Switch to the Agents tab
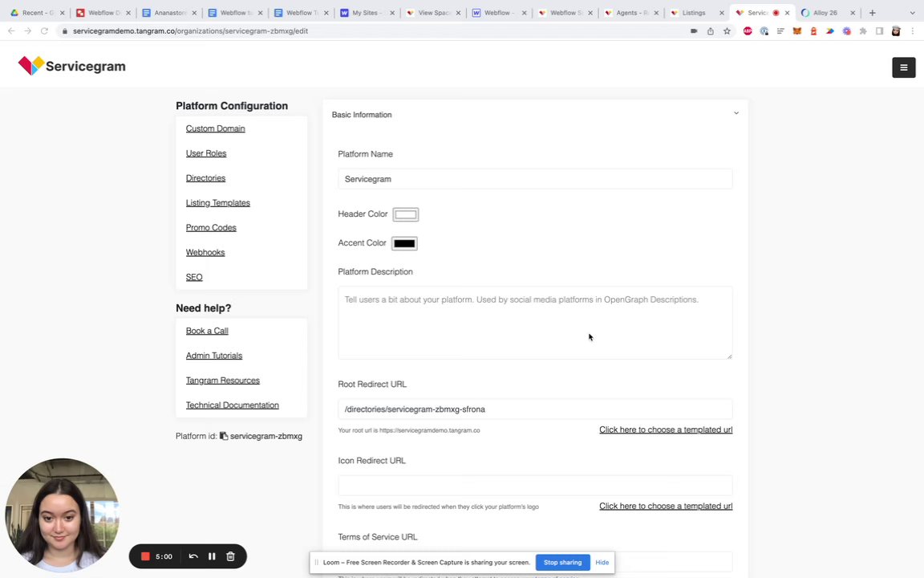 pos(630,12)
